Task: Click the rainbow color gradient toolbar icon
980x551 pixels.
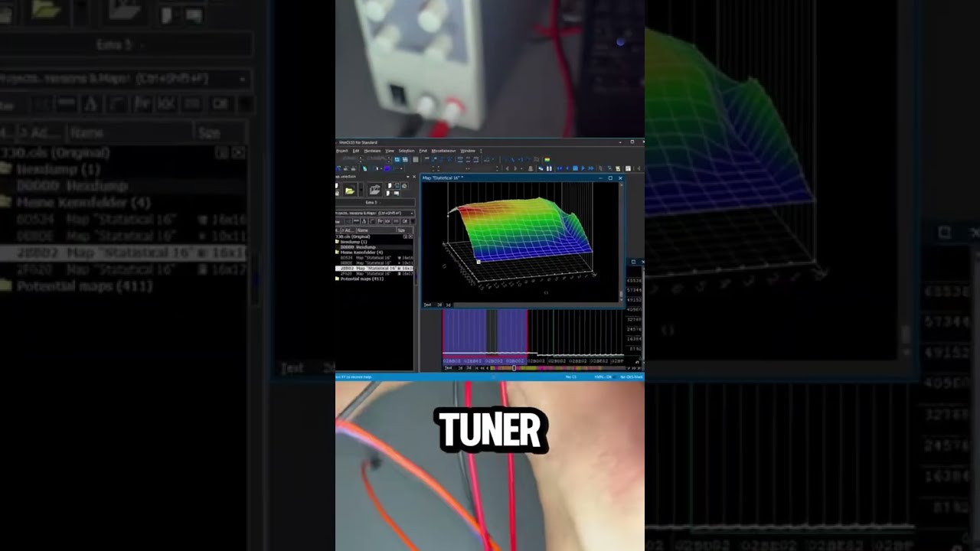Action: coord(547,159)
